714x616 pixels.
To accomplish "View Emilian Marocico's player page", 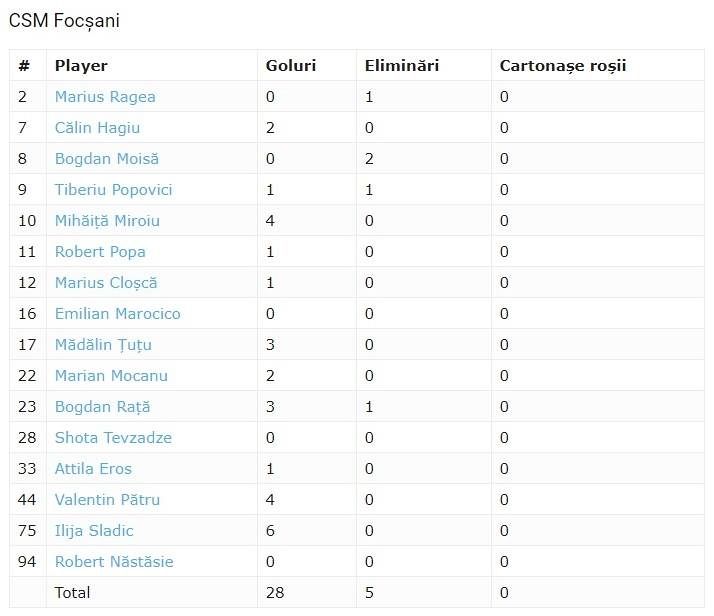I will [x=117, y=314].
